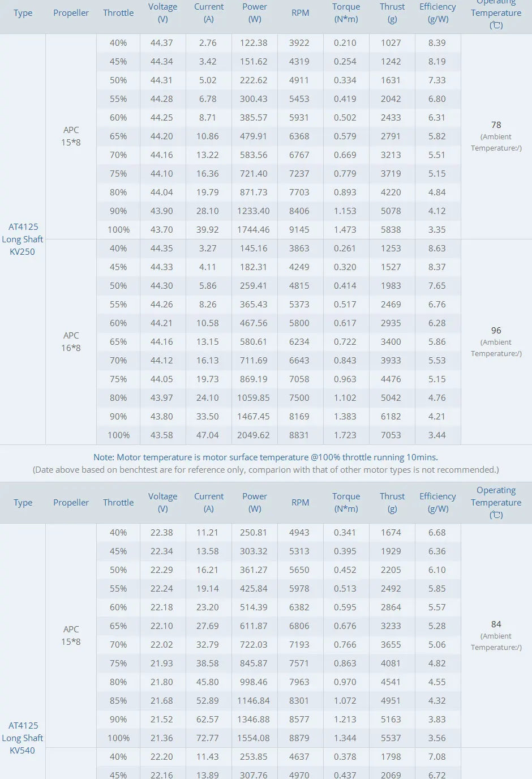Click the 1.723 torque value
Image resolution: width=532 pixels, height=779 pixels.
point(345,435)
